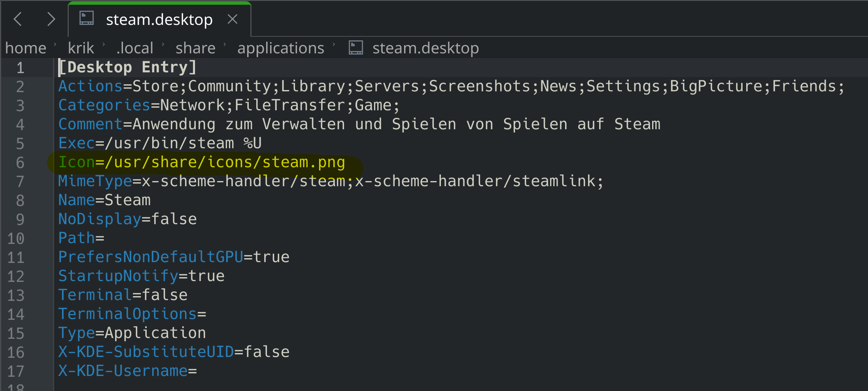Screen dimensions: 868x391
Task: Open the krik breadcrumb folder
Action: [x=81, y=48]
